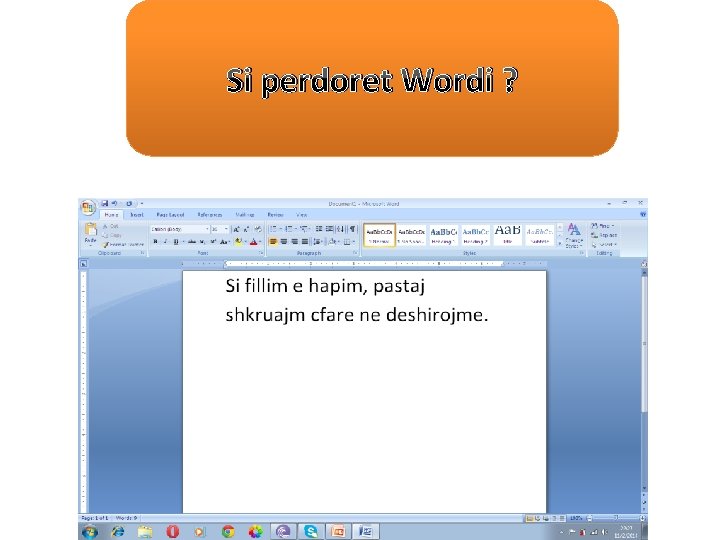Switch to the References tab
The height and width of the screenshot is (540, 720).
(209, 214)
